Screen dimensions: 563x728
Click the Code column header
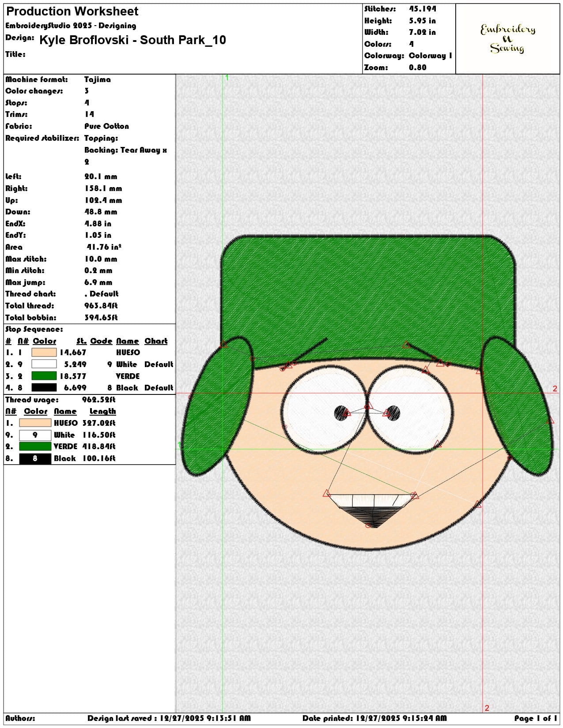[101, 341]
